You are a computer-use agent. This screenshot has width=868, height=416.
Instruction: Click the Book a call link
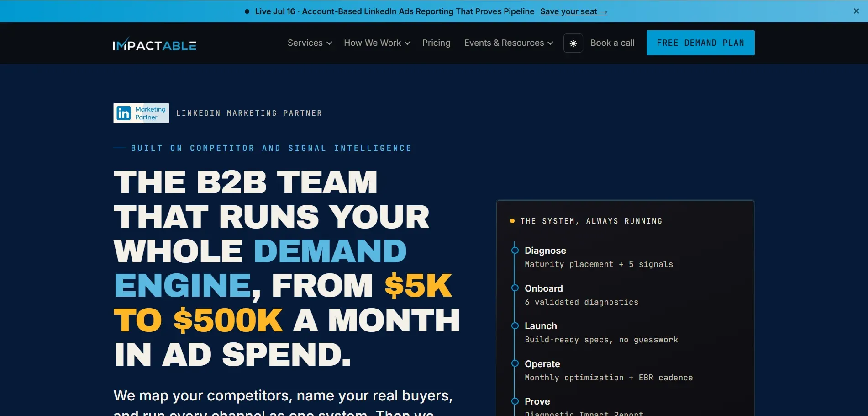coord(612,43)
